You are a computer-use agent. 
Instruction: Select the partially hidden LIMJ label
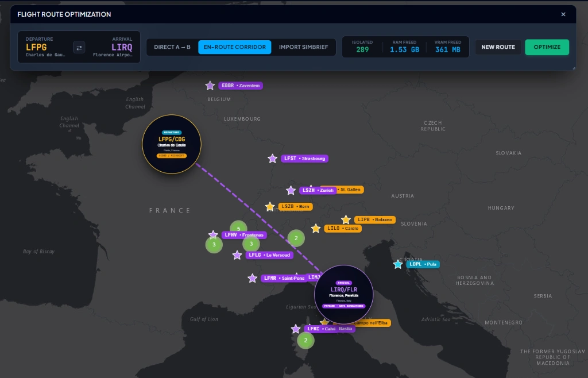point(314,277)
